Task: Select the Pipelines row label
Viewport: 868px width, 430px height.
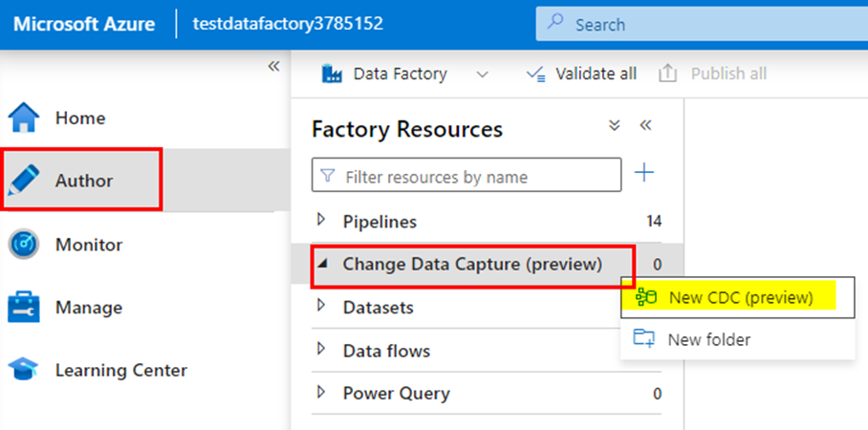Action: coord(380,222)
